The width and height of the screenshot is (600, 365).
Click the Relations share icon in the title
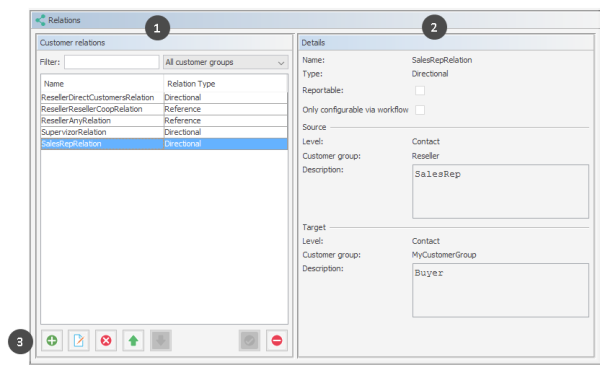40,20
